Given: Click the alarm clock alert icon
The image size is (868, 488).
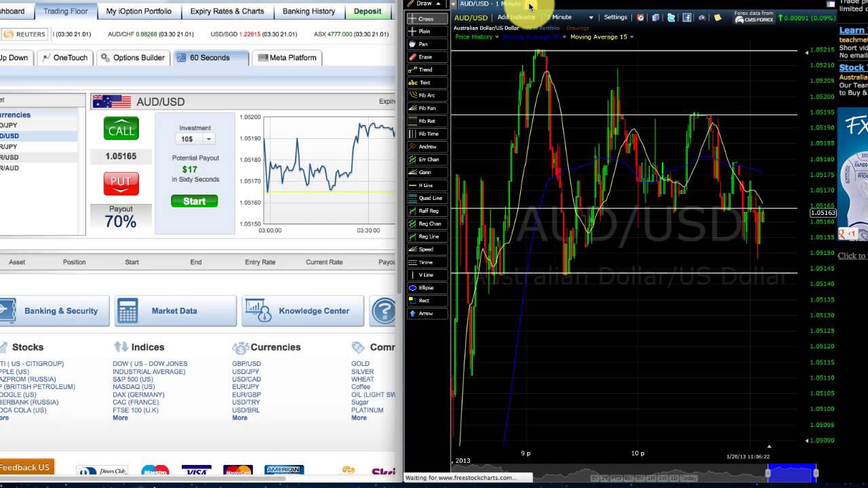Looking at the screenshot, I should pos(640,18).
